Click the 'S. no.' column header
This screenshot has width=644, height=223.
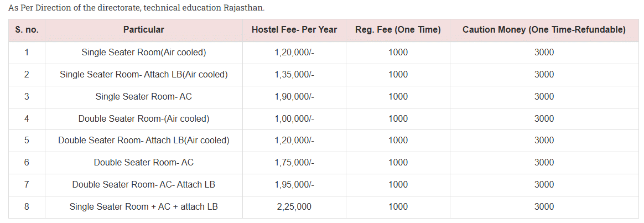[27, 30]
